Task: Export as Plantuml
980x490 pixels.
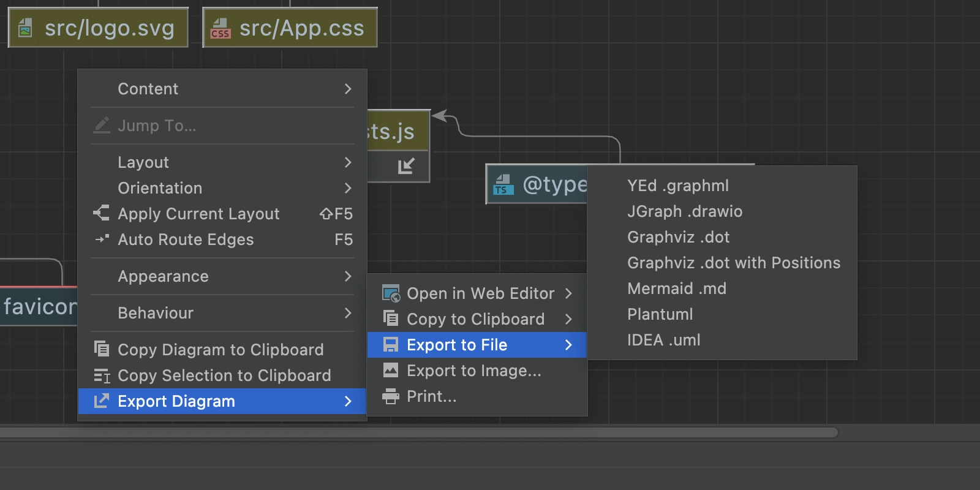Action: 722,314
